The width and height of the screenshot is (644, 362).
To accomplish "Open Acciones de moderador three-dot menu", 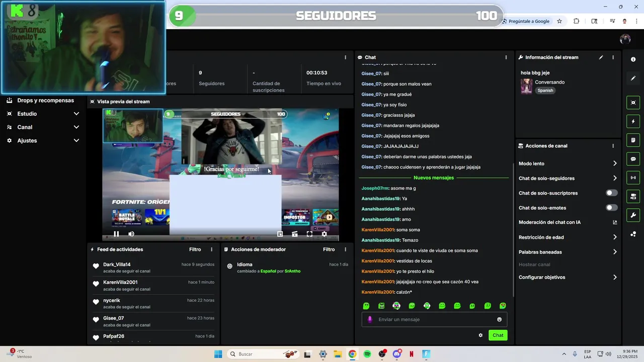I will [345, 249].
